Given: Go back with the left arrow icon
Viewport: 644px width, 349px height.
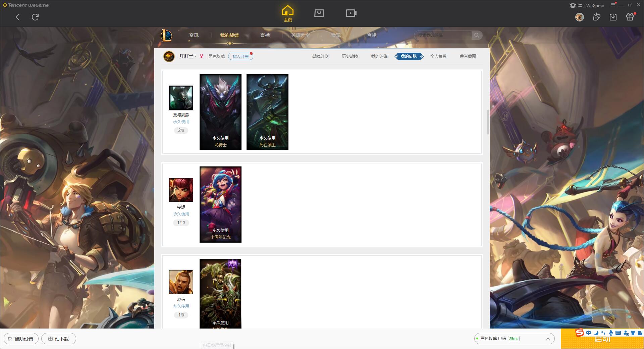Looking at the screenshot, I should pyautogui.click(x=18, y=17).
